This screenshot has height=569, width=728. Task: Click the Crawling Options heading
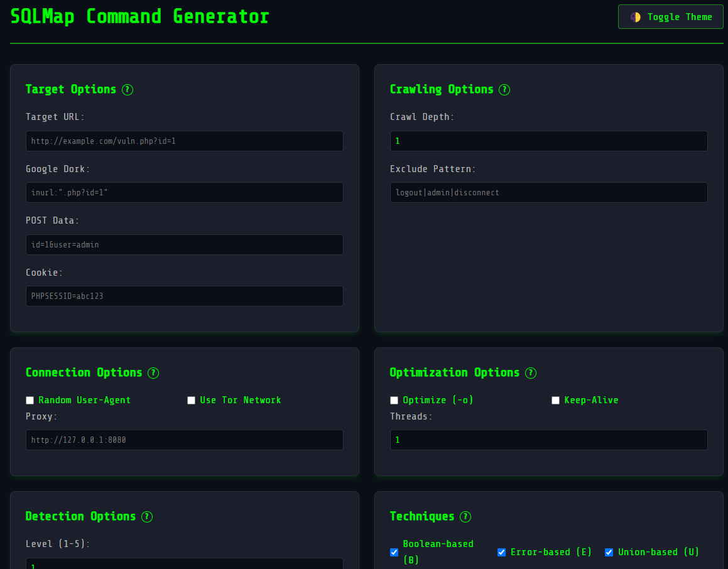[442, 89]
